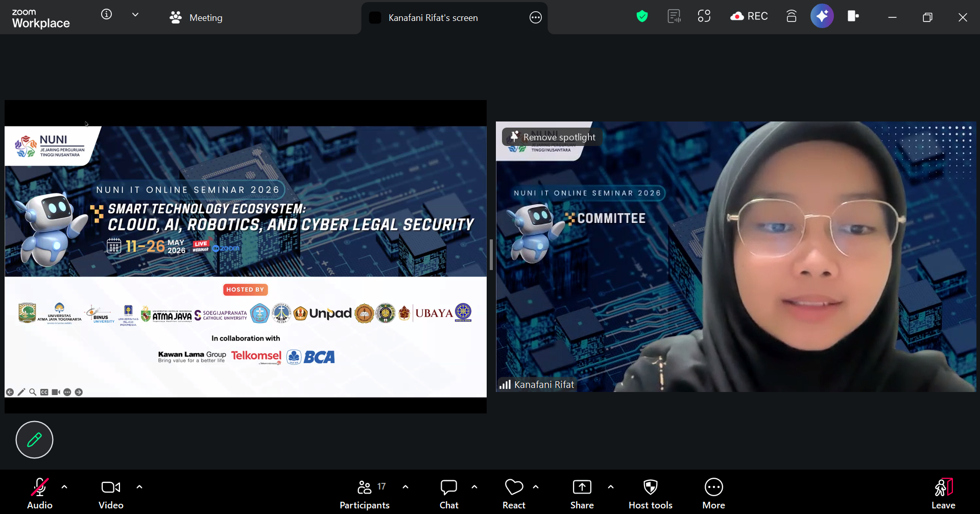Expand participants options caret

405,487
